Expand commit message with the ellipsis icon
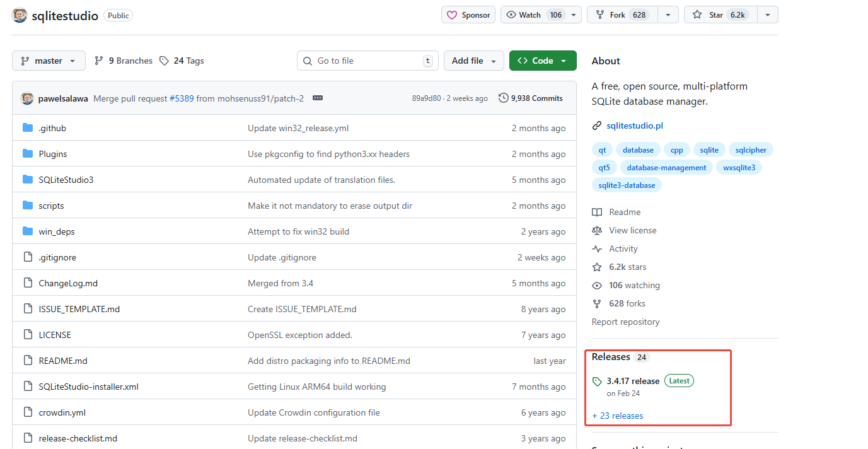Viewport: 868px width, 449px height. pos(318,98)
